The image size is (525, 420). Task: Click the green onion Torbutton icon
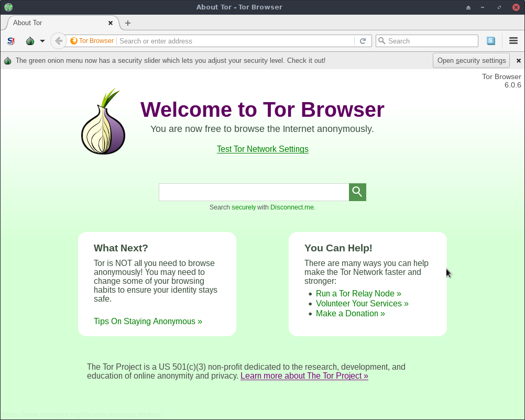30,41
